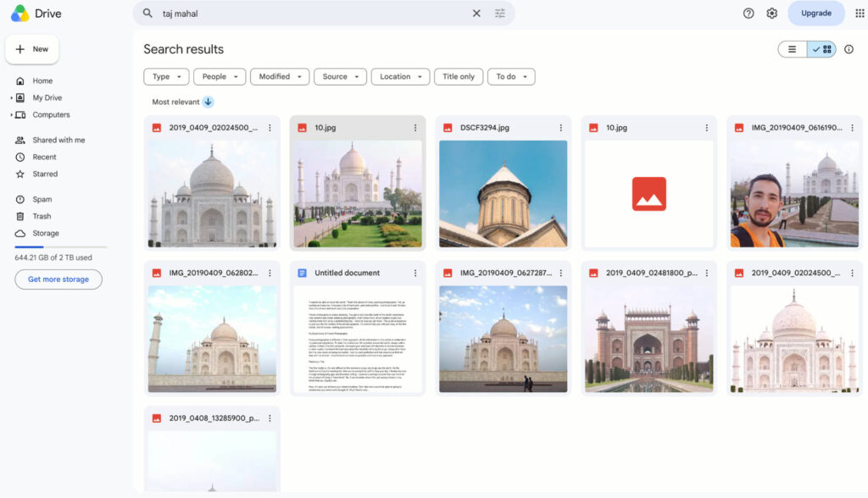
Task: Open more actions for DSCF3294.jpg
Action: tap(561, 128)
